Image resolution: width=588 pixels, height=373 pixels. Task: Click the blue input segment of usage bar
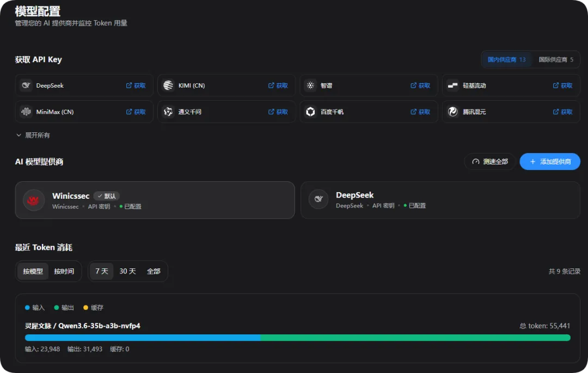[143, 338]
